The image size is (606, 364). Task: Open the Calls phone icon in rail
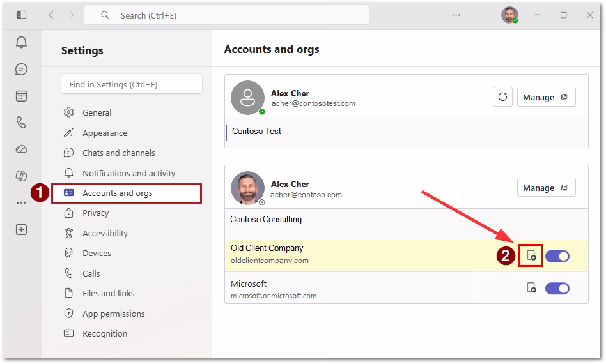21,123
